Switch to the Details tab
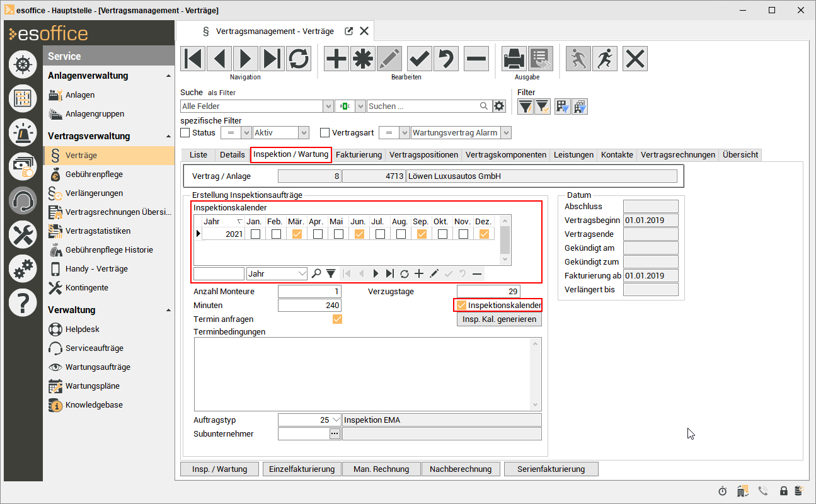 pyautogui.click(x=233, y=154)
